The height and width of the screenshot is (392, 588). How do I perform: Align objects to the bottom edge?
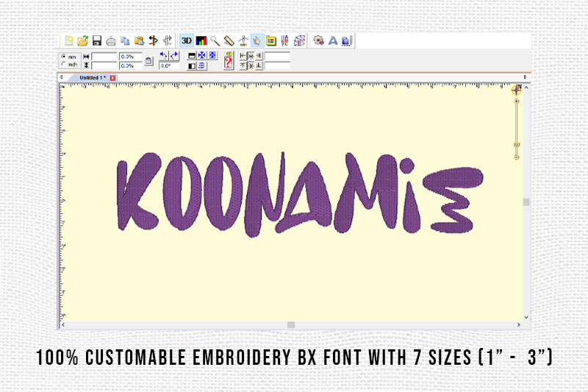click(x=259, y=66)
